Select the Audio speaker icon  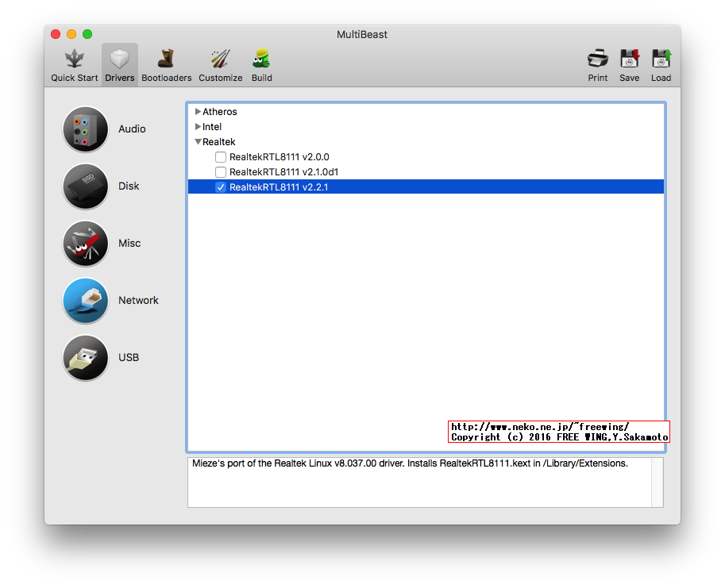[x=86, y=129]
